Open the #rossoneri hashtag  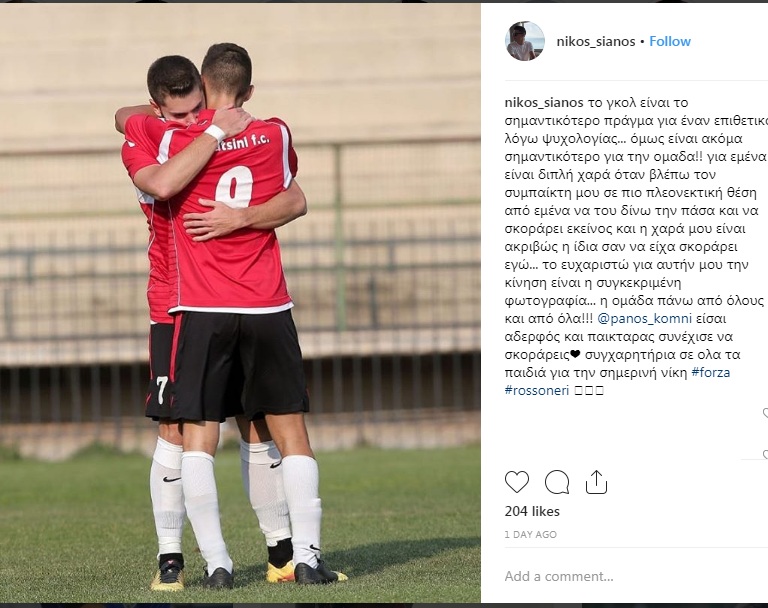[537, 390]
